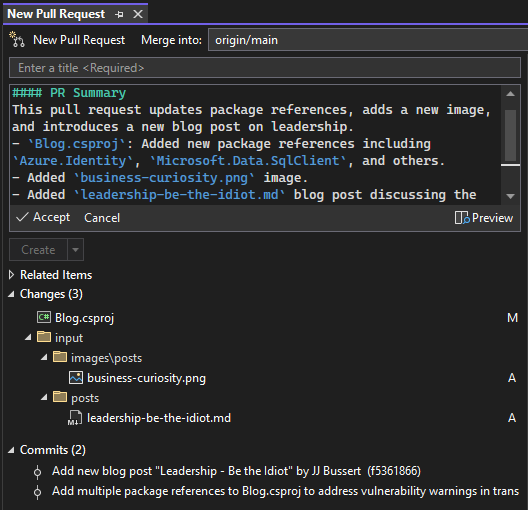The image size is (528, 510).
Task: Collapse the input folder in Changes
Action: [x=28, y=337]
